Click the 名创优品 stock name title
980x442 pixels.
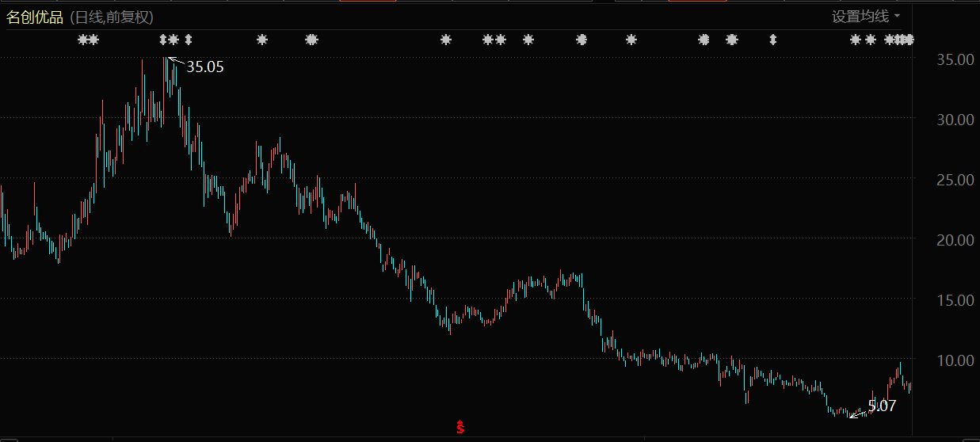35,17
